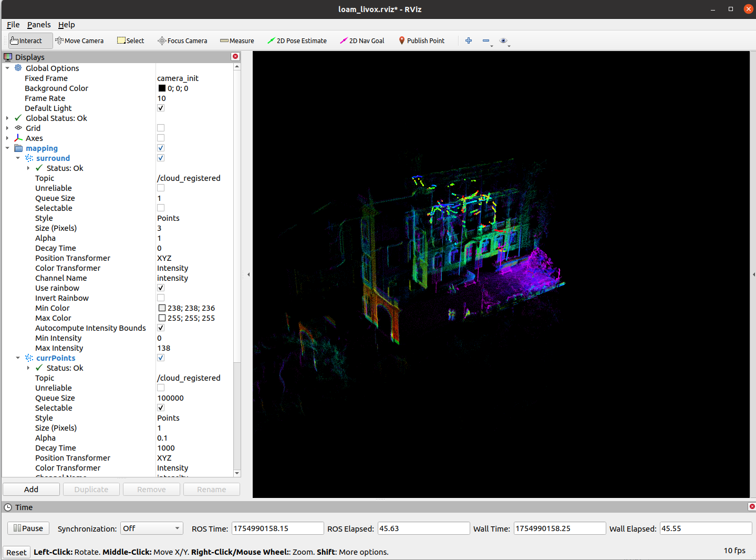This screenshot has width=756, height=560.
Task: Collapse the mapping group in Displays
Action: 7,148
